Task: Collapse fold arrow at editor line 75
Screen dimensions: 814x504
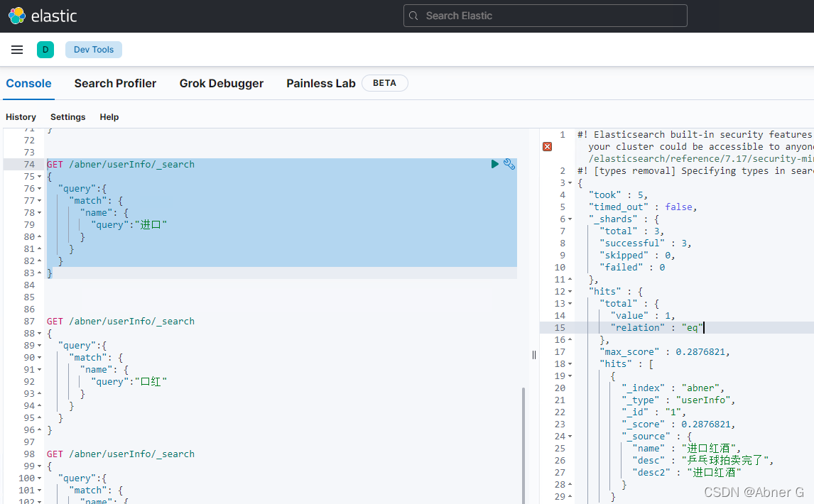Action: click(40, 177)
